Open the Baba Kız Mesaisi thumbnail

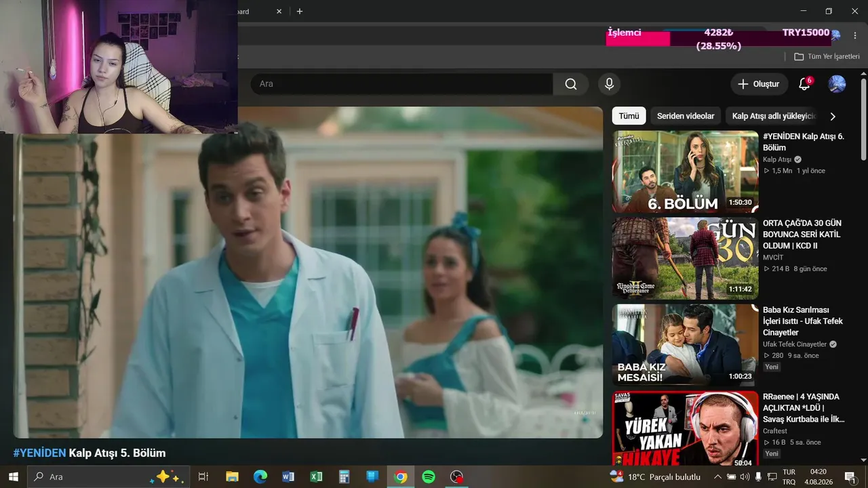pos(685,346)
